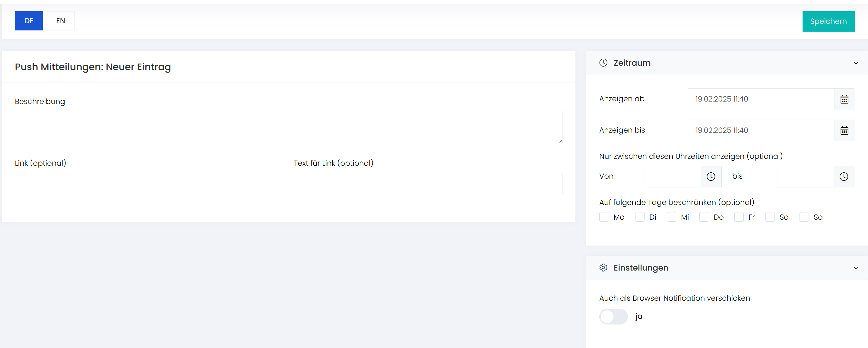Click the bis time input field
Screen dimensions: 868x348
(805, 176)
